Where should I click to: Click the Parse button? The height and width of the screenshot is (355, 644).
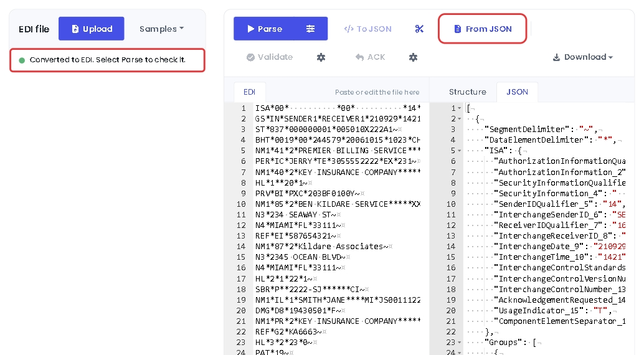point(264,29)
